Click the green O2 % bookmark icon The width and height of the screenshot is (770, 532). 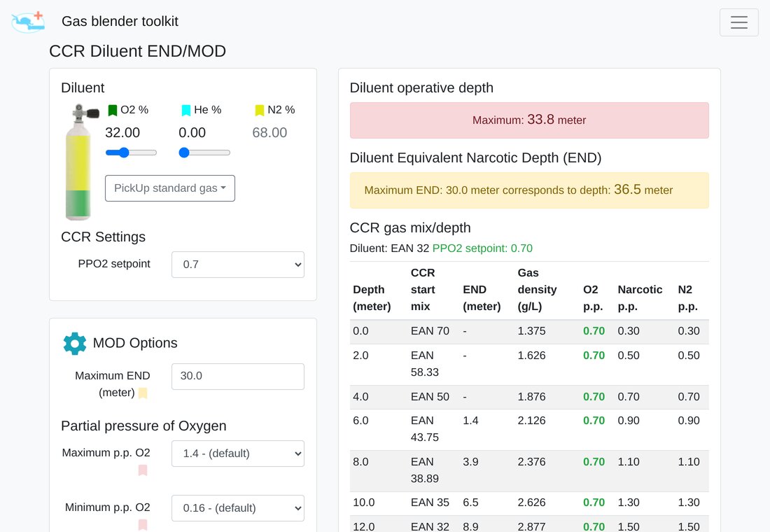coord(113,111)
